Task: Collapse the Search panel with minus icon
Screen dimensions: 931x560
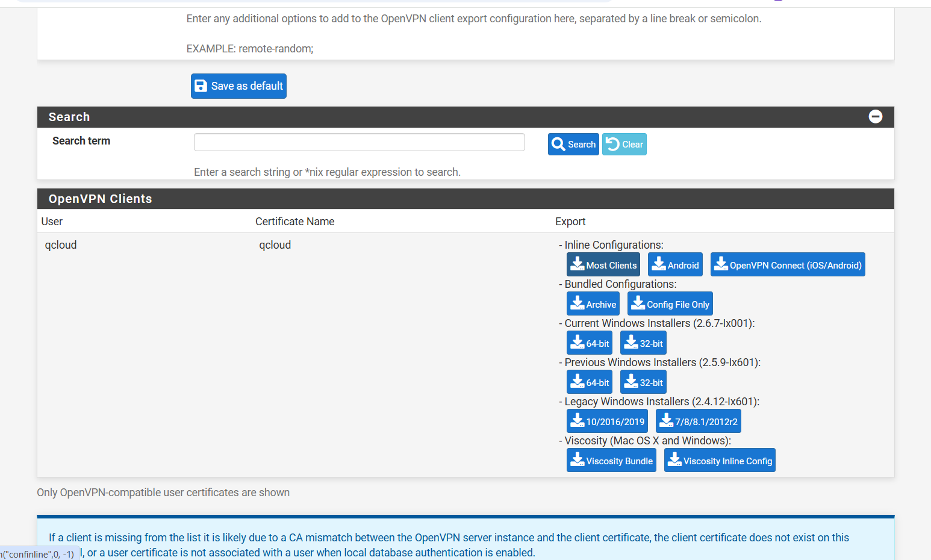Action: 875,117
